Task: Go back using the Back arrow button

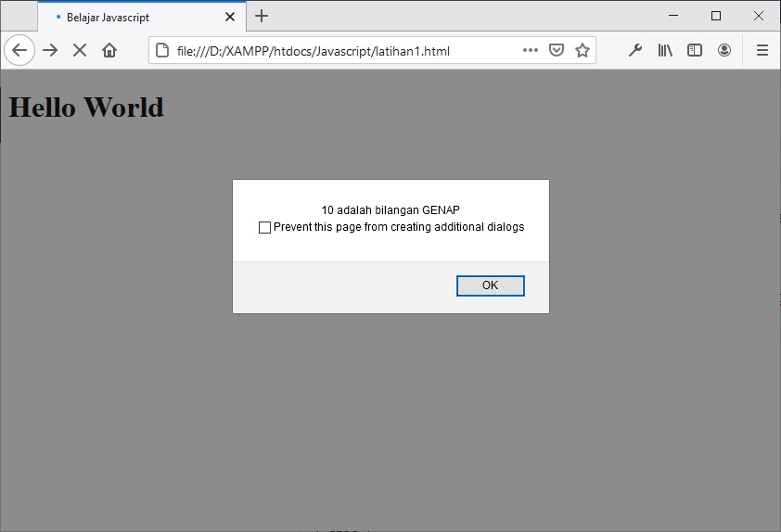Action: 19,50
